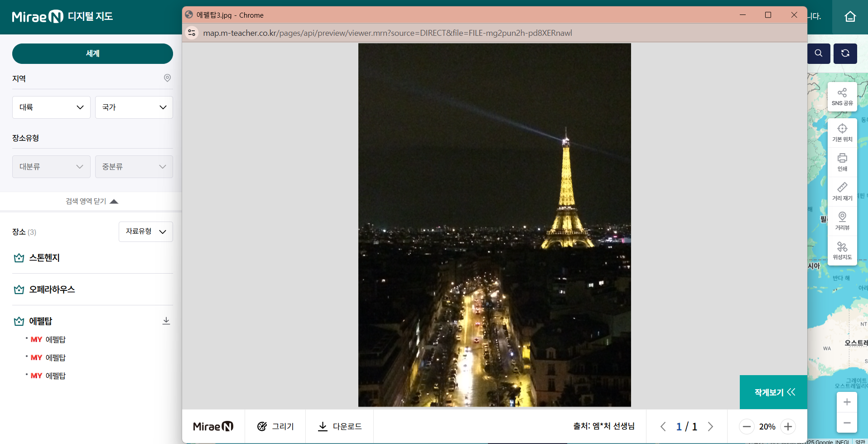Open the 대륙 continent dropdown
The image size is (868, 444).
coord(51,107)
